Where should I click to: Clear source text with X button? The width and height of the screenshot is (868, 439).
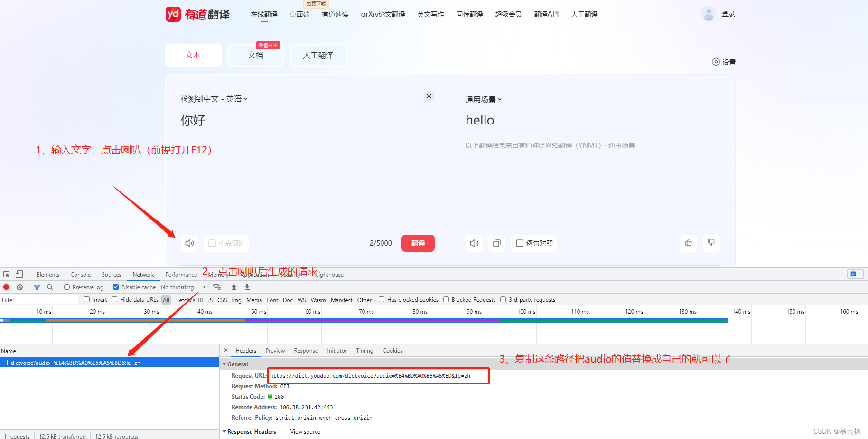pyautogui.click(x=429, y=96)
